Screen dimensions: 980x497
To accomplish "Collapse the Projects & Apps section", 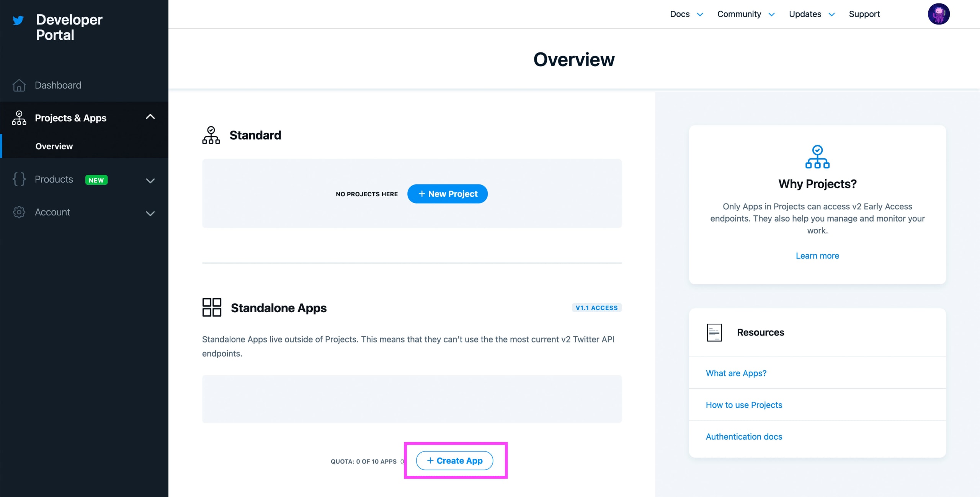I will 150,117.
